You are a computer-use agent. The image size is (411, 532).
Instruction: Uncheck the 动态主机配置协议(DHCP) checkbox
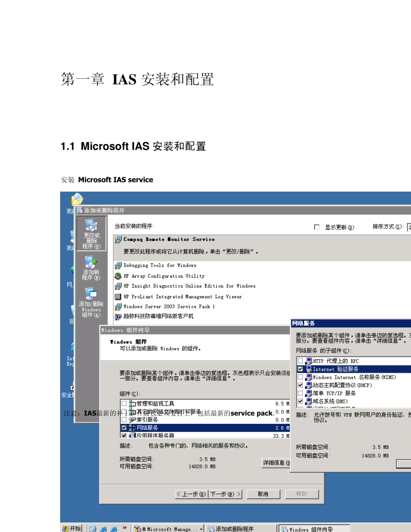click(300, 385)
